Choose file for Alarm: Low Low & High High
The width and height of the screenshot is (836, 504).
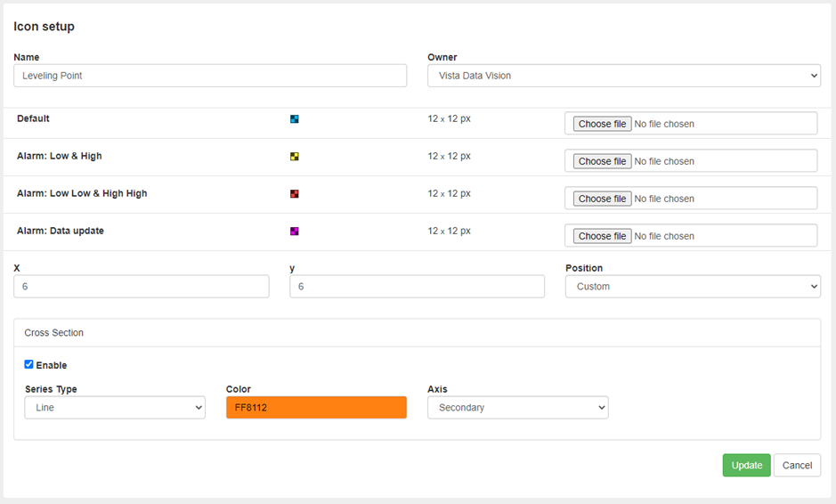pyautogui.click(x=602, y=199)
